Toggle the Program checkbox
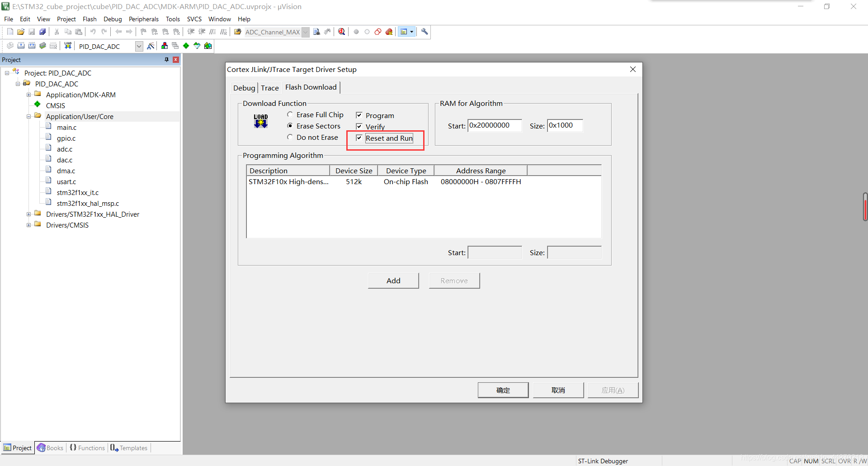Viewport: 868px width, 466px height. point(359,115)
